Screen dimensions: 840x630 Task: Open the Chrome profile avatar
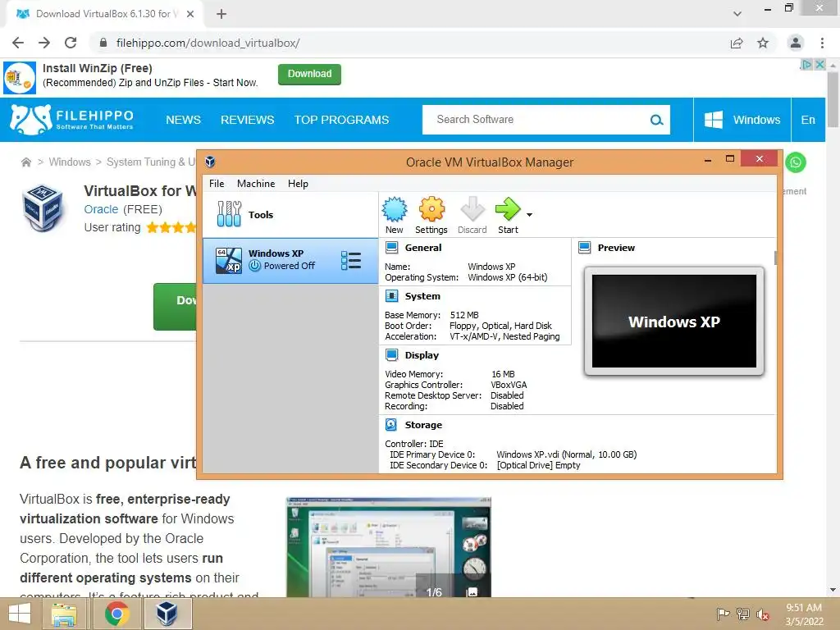[x=796, y=43]
